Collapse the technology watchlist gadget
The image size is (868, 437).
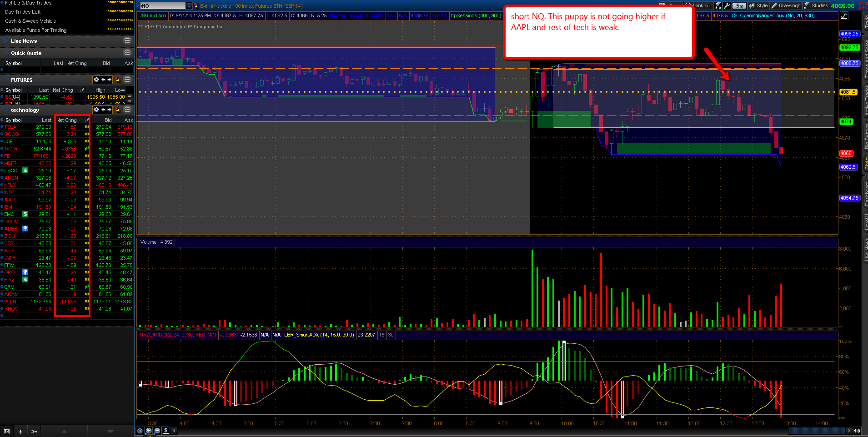(6, 110)
